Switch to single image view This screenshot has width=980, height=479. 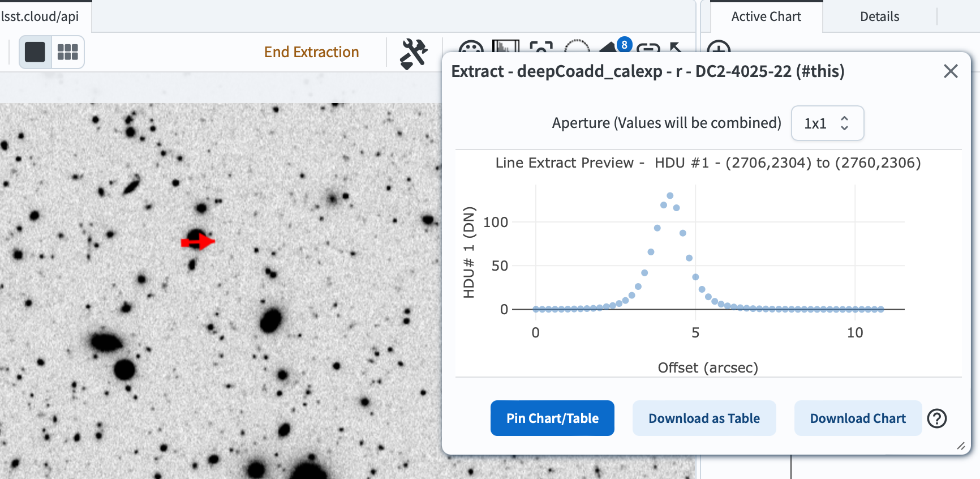tap(35, 52)
